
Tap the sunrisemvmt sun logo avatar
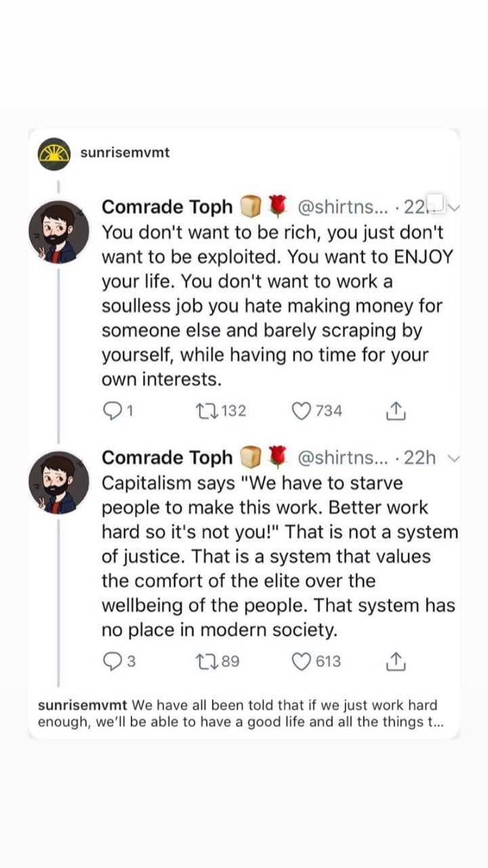pos(55,153)
